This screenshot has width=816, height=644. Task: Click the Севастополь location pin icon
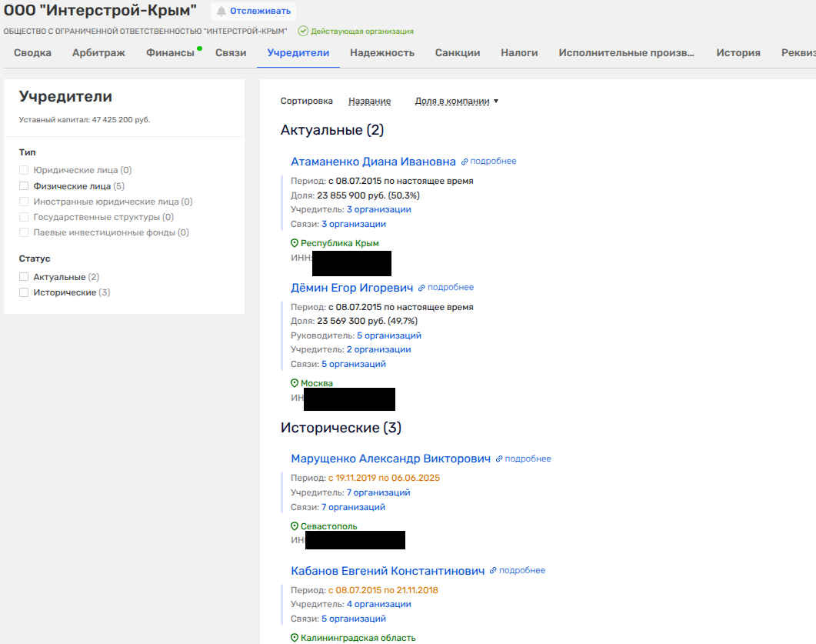tap(295, 526)
